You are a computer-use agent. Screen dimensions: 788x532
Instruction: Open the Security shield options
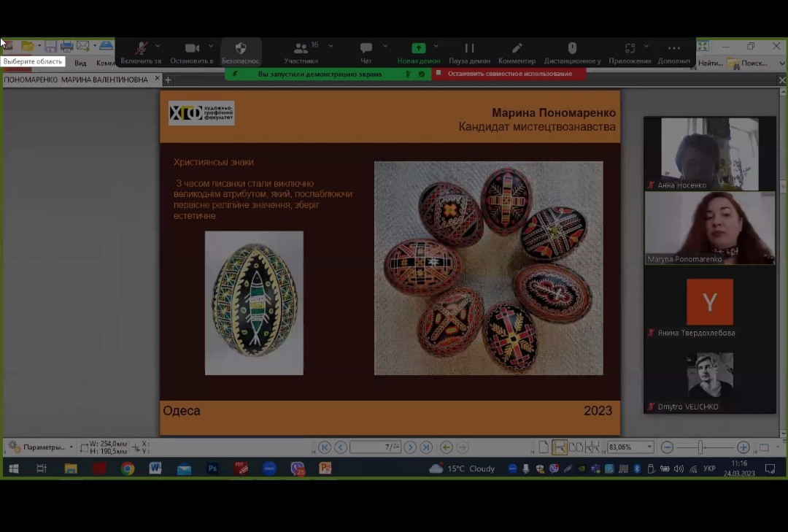coord(240,49)
